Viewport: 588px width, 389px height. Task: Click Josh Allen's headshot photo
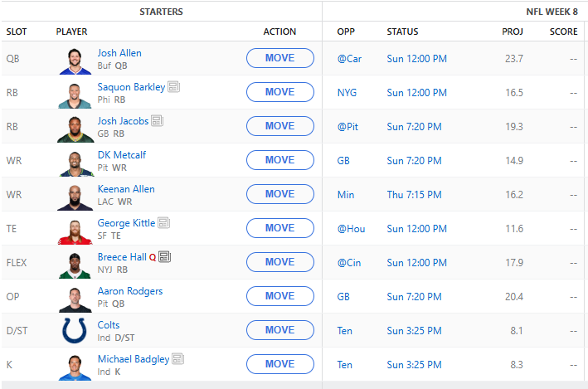(x=76, y=59)
